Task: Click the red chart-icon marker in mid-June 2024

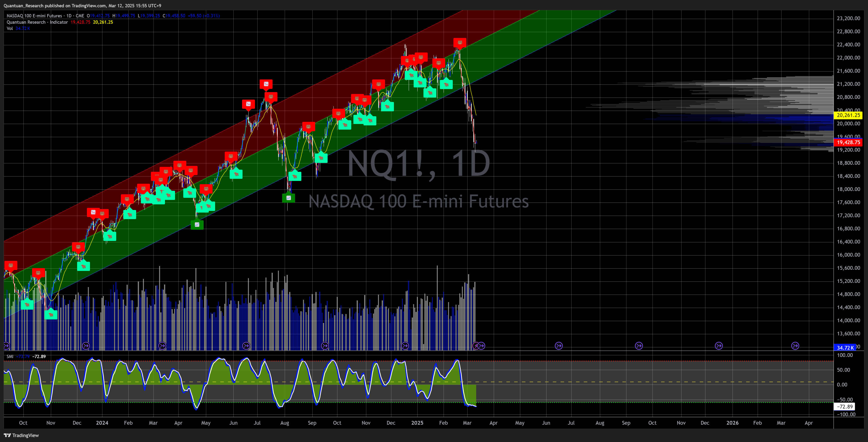Action: click(x=248, y=104)
